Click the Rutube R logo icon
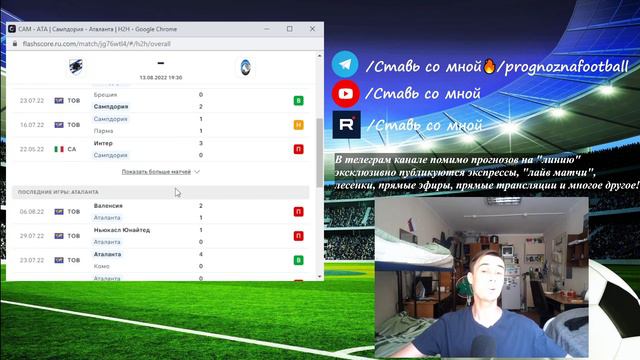Screen dimensions: 640x360 (x=346, y=124)
